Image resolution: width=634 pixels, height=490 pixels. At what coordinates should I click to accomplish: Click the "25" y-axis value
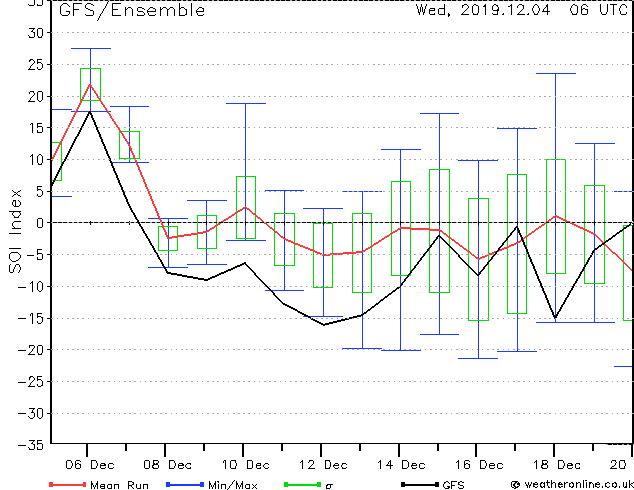coord(37,65)
